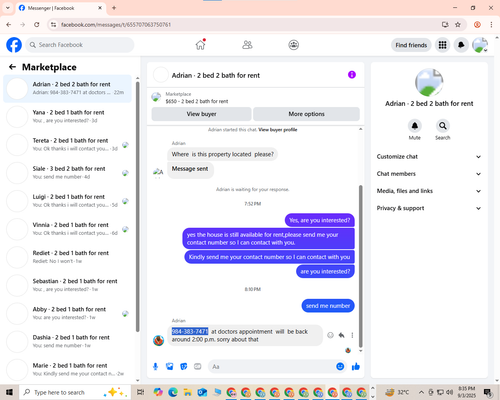This screenshot has width=500, height=400.
Task: Expand Chat members section
Action: tap(429, 174)
